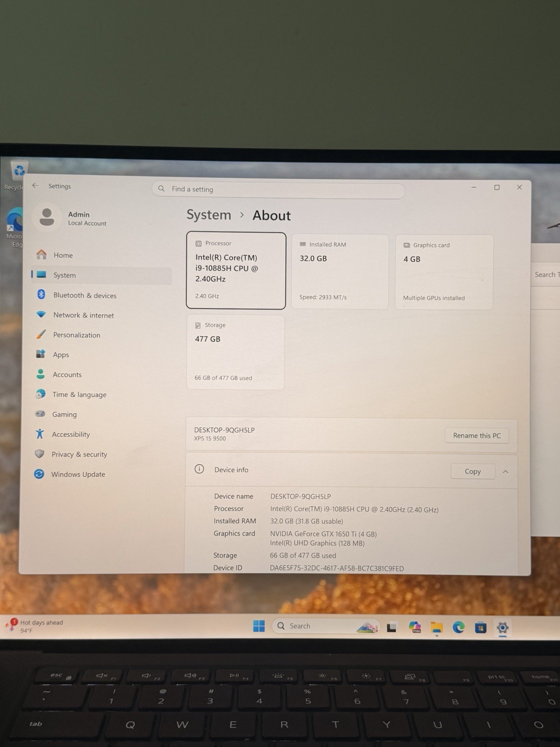The width and height of the screenshot is (560, 747).
Task: Maximize the Settings window
Action: [497, 187]
